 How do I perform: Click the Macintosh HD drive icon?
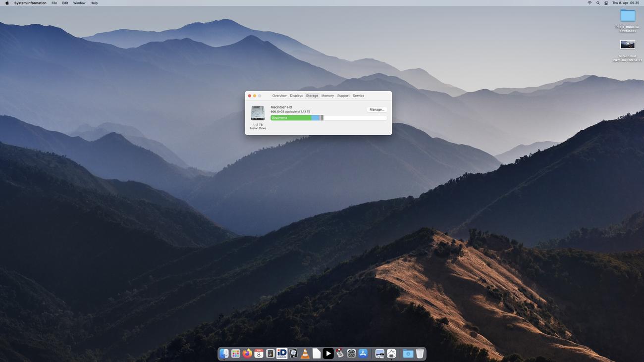pos(258,113)
